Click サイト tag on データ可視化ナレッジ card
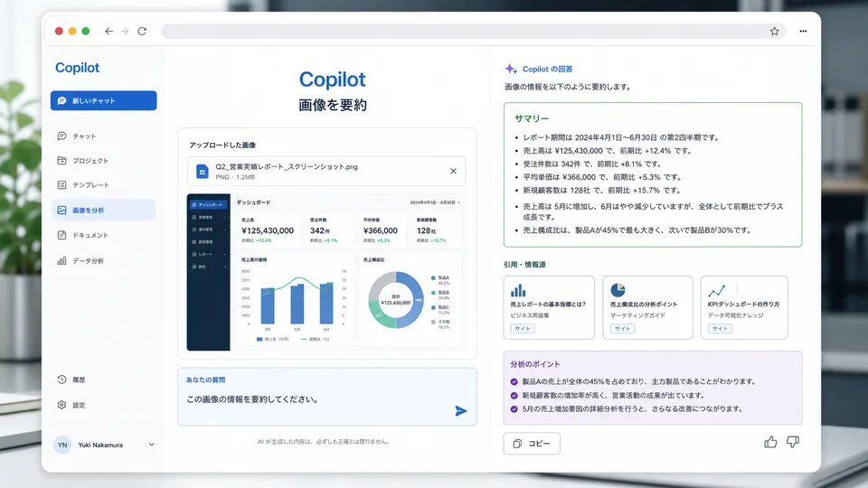 (720, 329)
